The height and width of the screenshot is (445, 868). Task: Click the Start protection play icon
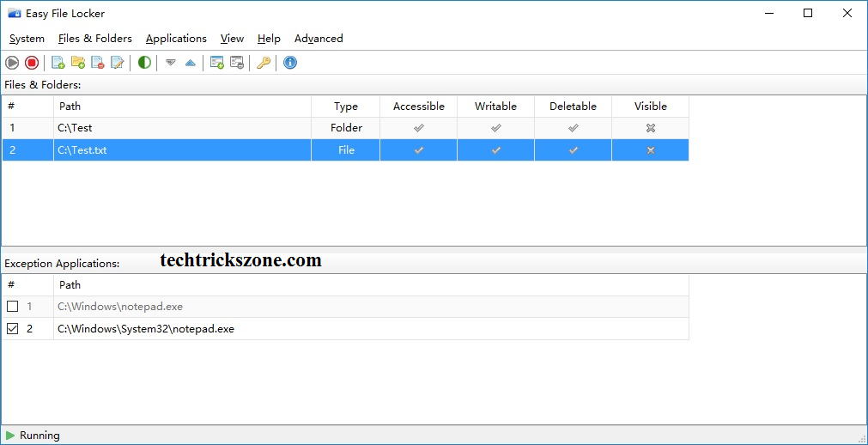pyautogui.click(x=12, y=63)
